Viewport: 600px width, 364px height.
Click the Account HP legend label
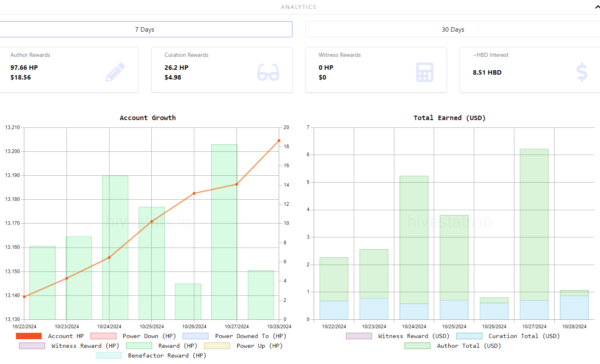(x=66, y=336)
